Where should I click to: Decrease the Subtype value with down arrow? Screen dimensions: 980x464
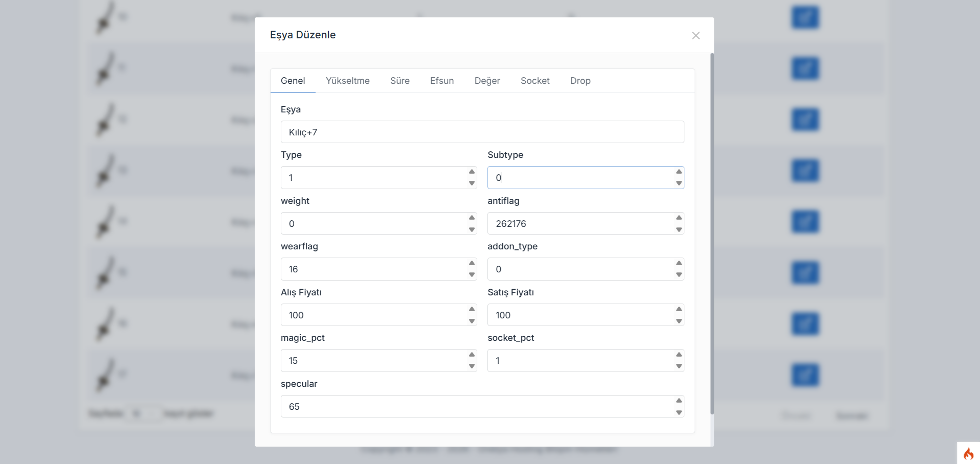click(x=679, y=183)
